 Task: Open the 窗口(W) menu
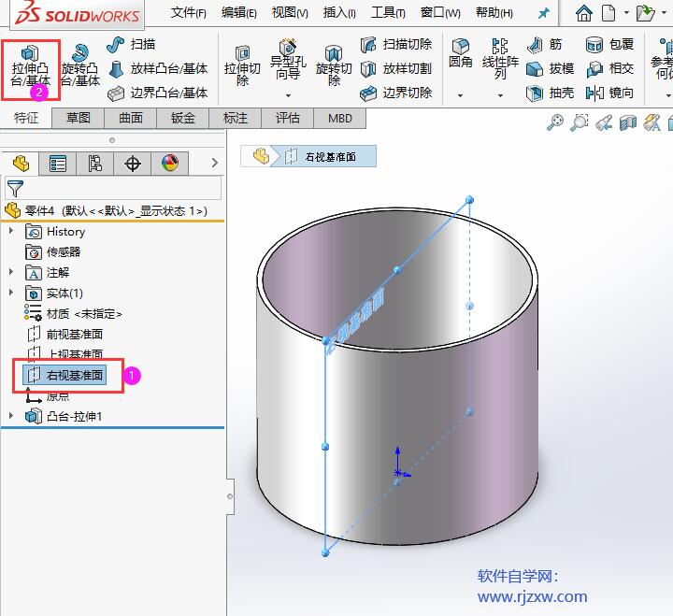440,13
